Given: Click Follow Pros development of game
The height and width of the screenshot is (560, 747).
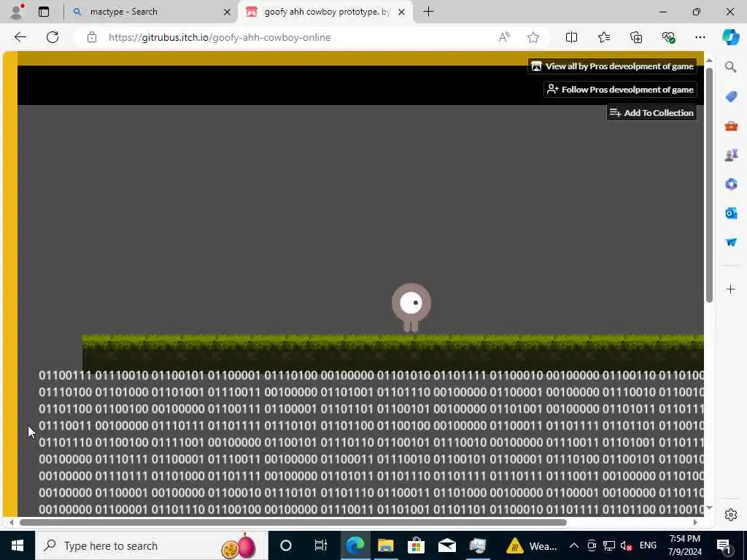Looking at the screenshot, I should pyautogui.click(x=620, y=90).
